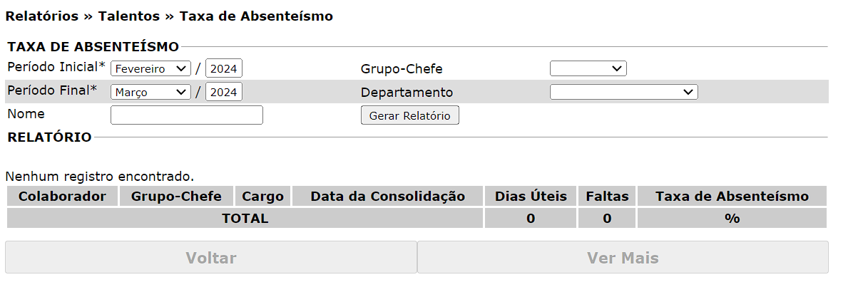This screenshot has height=287, width=868.
Task: Expand the Departamento dropdown
Action: (623, 92)
